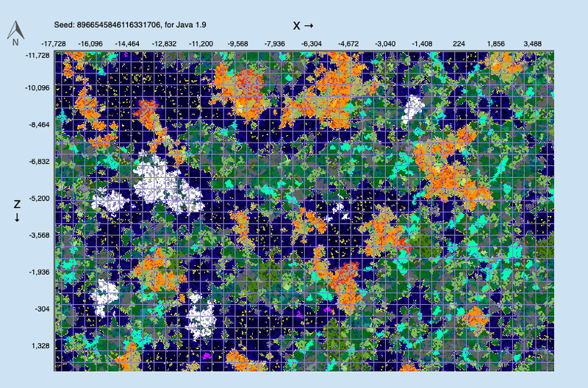Click X axis value -11,200
Viewport: 588px width, 388px height.
tap(201, 44)
